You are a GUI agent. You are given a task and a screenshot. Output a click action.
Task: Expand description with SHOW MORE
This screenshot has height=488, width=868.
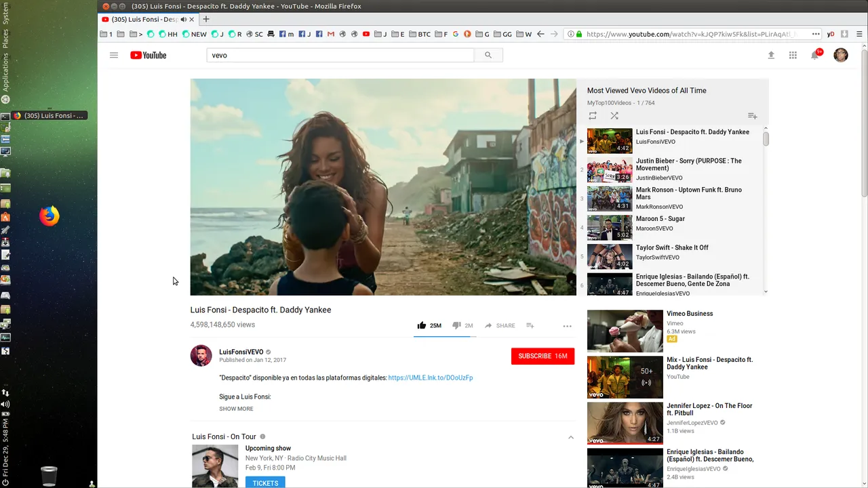(236, 409)
